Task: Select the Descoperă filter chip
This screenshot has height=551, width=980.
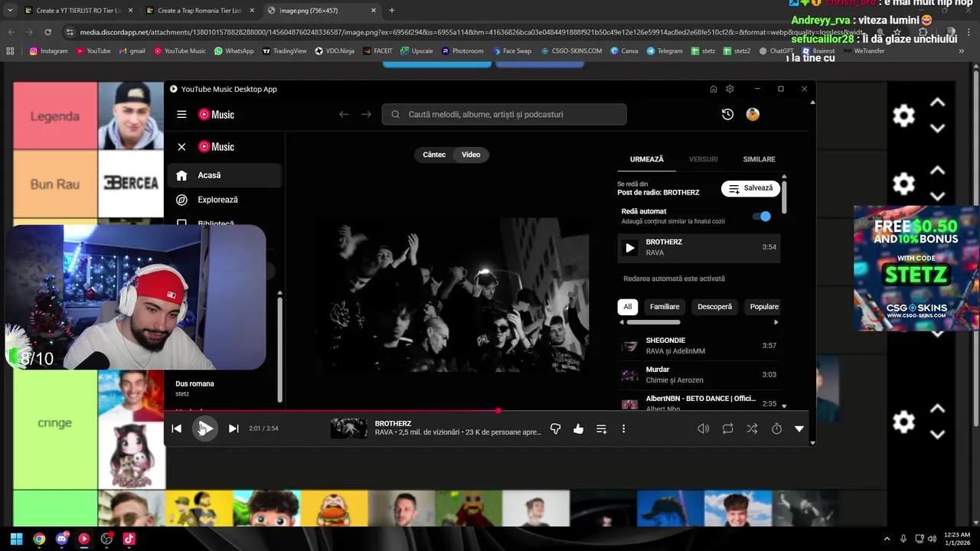Action: (x=714, y=307)
